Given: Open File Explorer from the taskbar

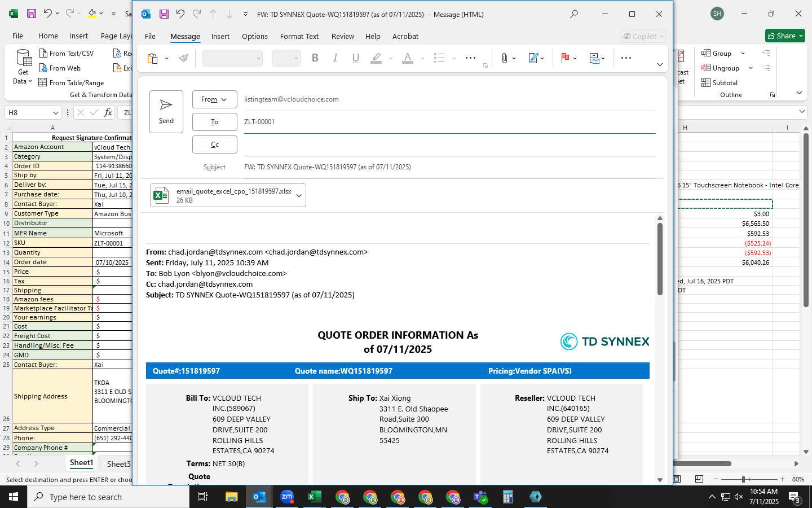Looking at the screenshot, I should (x=232, y=497).
